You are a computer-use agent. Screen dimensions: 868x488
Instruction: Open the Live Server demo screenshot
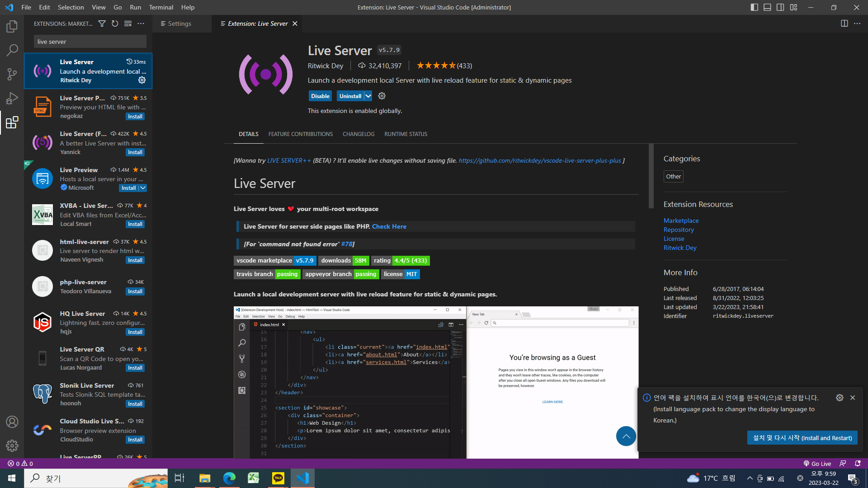436,382
